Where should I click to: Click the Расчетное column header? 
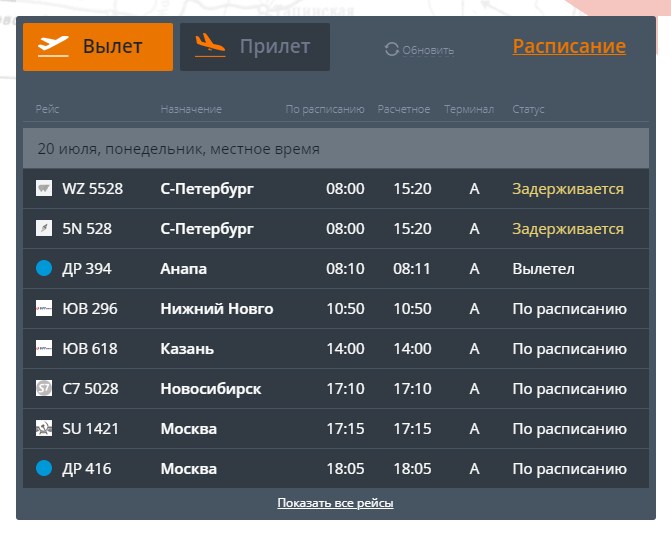404,109
